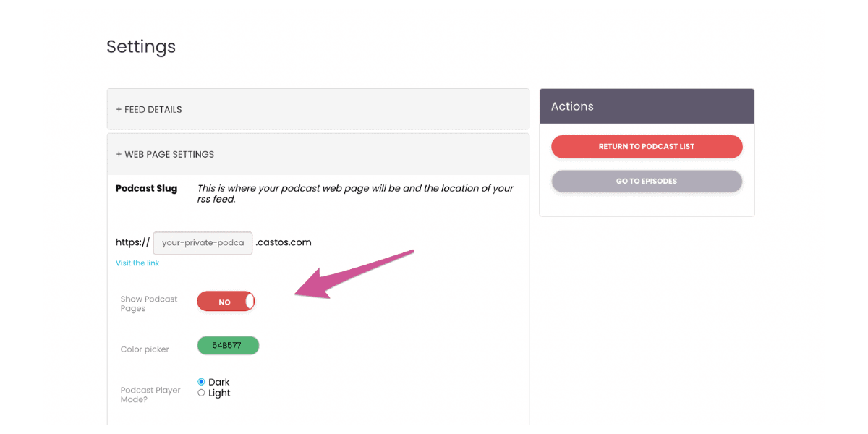The height and width of the screenshot is (434, 868).
Task: Click the podcast slug input field
Action: click(x=203, y=243)
